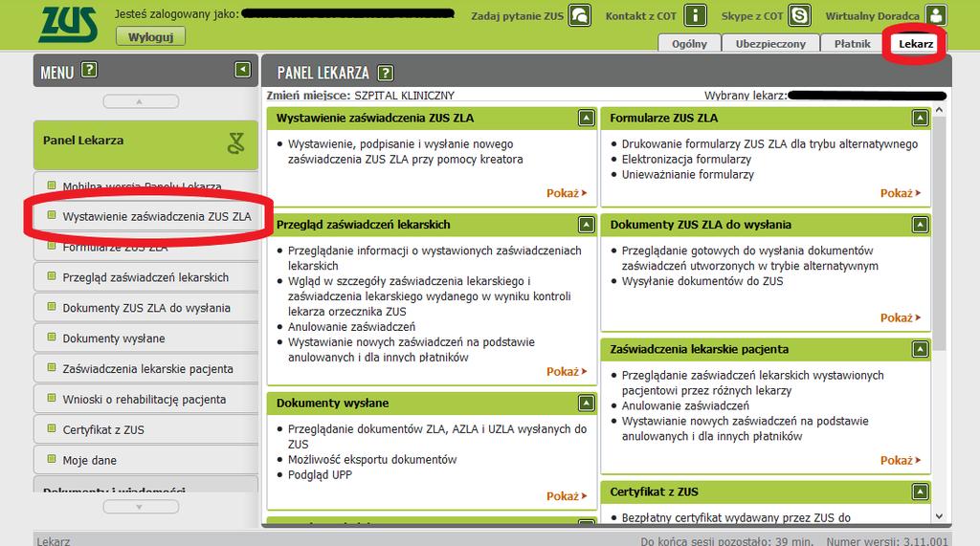Select the Lekarz tab

point(916,43)
